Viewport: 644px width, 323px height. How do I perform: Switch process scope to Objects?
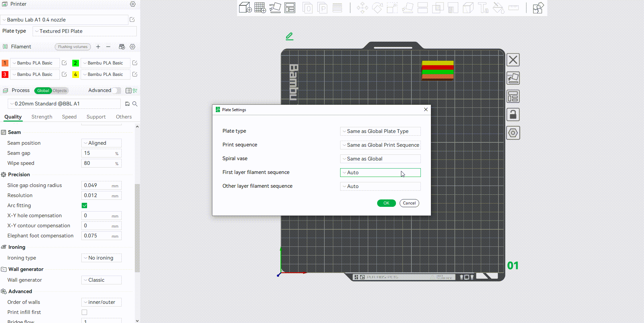tap(60, 91)
